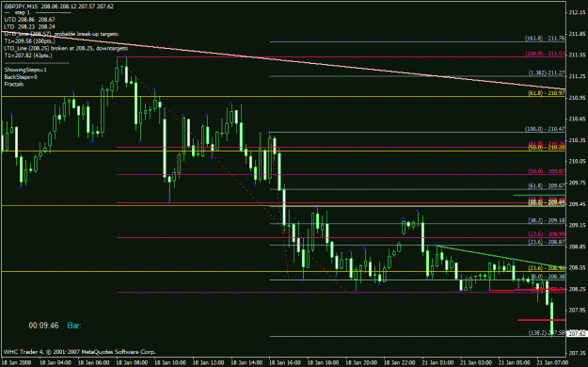Select the 'UTD 208.86 208.67' readout
Screen dimensions: 588x367
coord(29,20)
